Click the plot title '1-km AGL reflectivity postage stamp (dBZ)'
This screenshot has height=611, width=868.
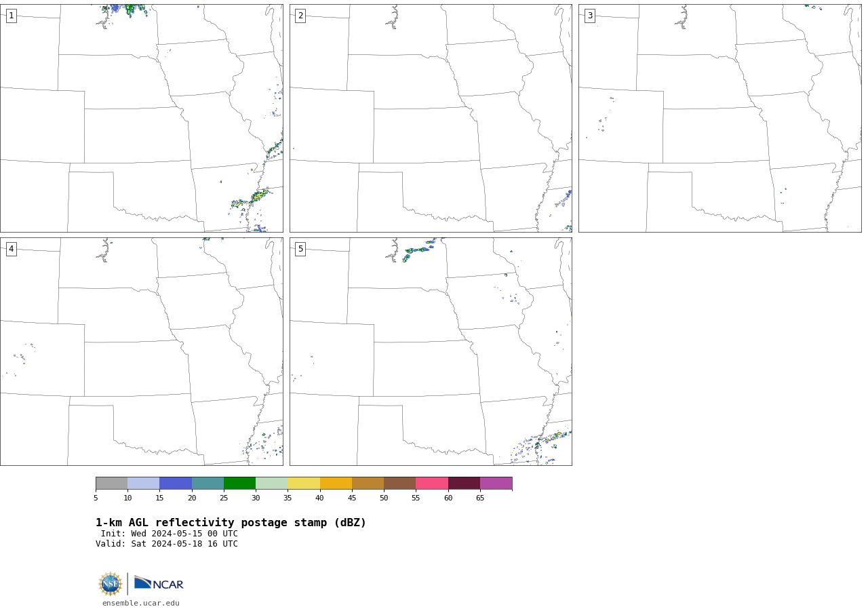[x=231, y=523]
